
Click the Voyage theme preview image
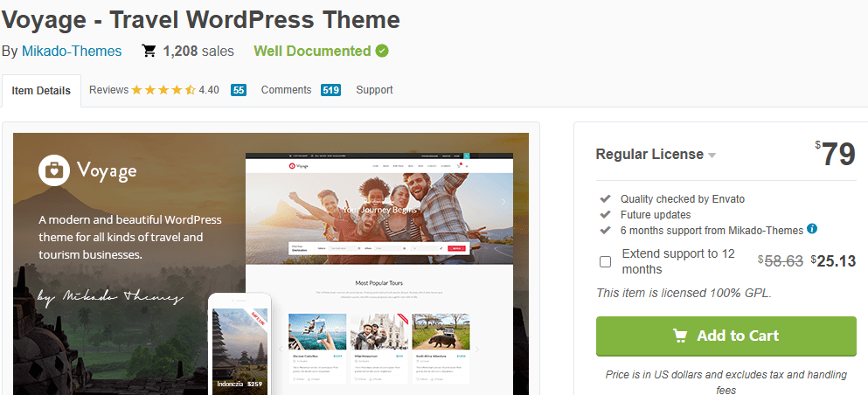pyautogui.click(x=271, y=264)
